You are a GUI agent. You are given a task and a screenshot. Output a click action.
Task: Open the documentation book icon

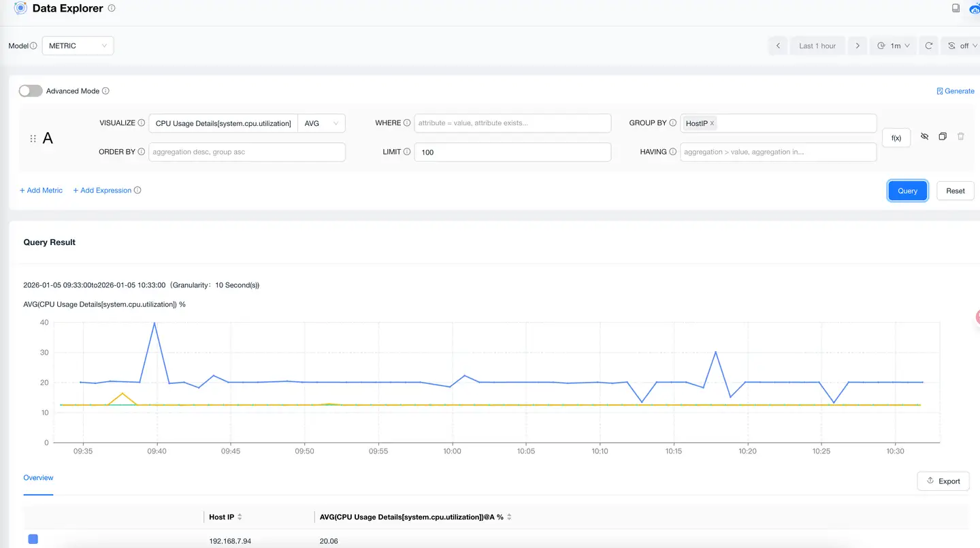956,8
